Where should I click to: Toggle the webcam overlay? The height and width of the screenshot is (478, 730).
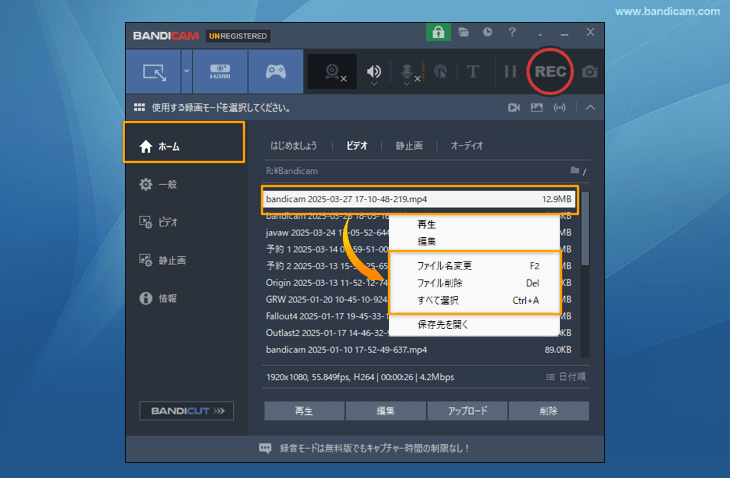click(x=333, y=72)
